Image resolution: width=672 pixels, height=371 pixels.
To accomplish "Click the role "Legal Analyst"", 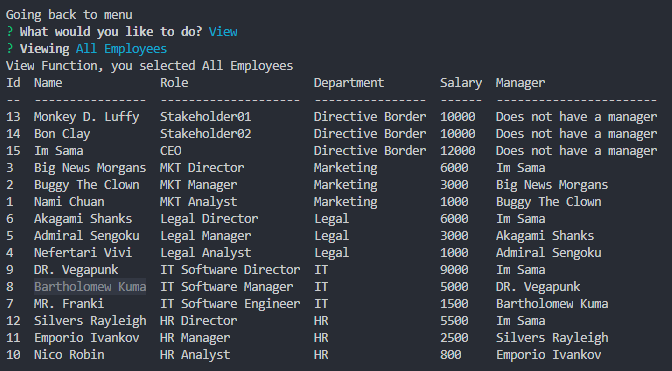I will 206,253.
